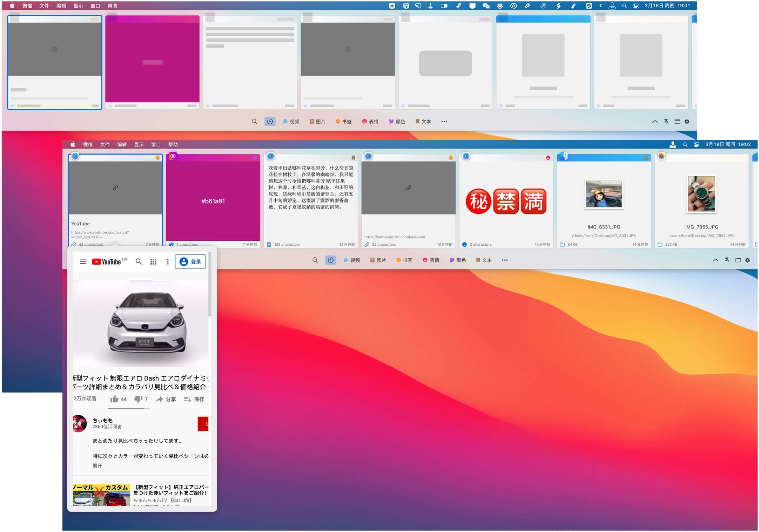
Task: Click YouTube search magnifier icon
Action: (x=139, y=261)
